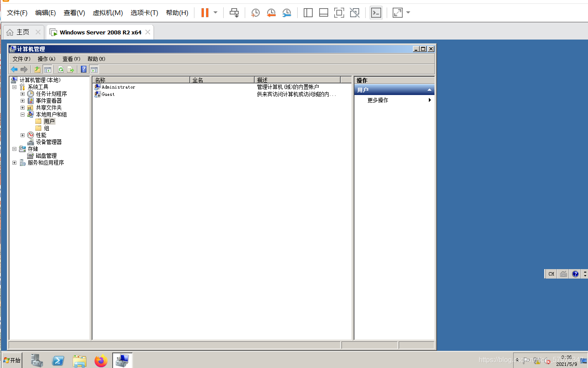Expand the 任务计划程序 node
The width and height of the screenshot is (588, 368).
pos(22,94)
